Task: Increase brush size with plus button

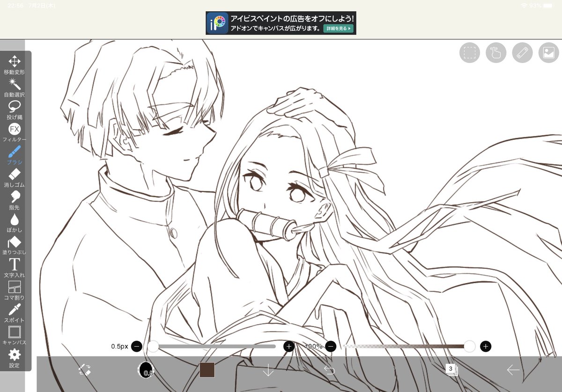Action: point(289,347)
